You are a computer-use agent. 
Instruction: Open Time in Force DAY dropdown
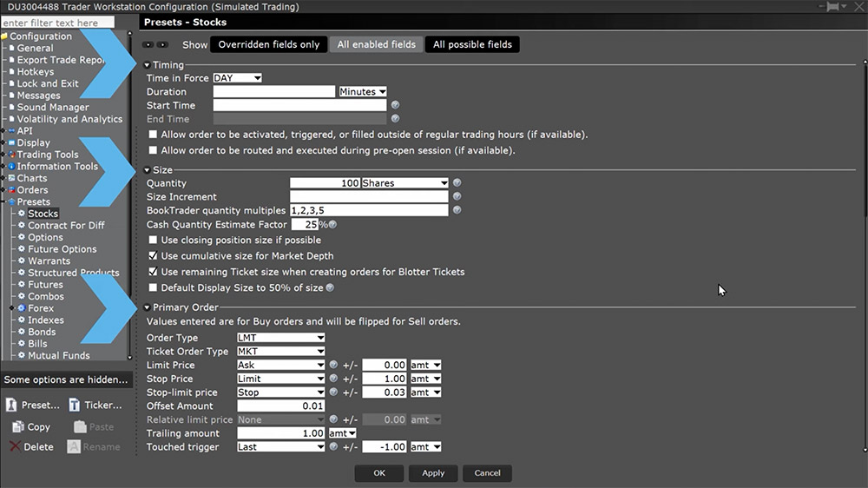(238, 78)
